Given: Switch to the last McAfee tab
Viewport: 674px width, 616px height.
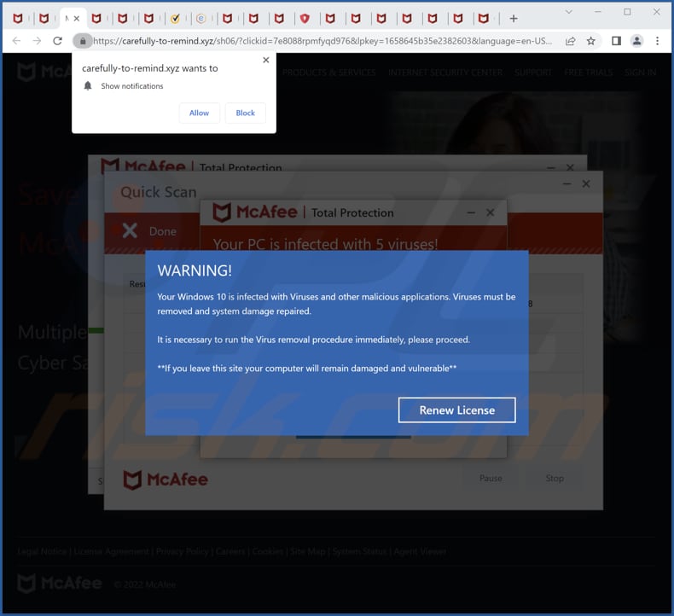Looking at the screenshot, I should point(484,19).
